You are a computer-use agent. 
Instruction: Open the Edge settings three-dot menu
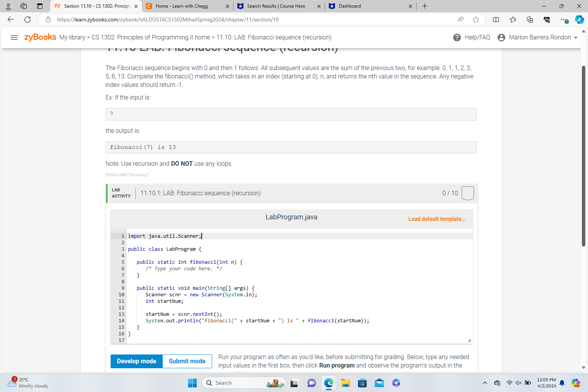tap(563, 20)
